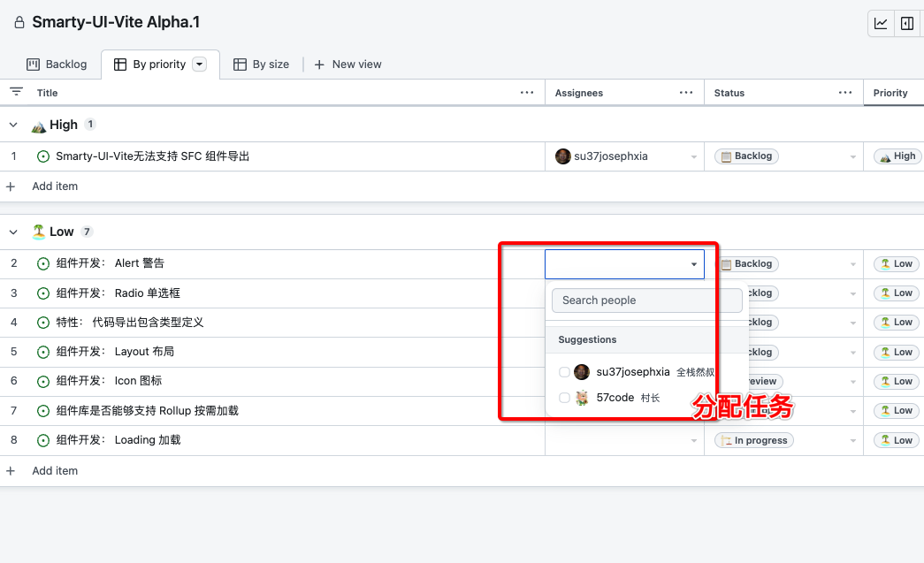Switch to the Backlog tab
The height and width of the screenshot is (563, 924).
coord(57,65)
